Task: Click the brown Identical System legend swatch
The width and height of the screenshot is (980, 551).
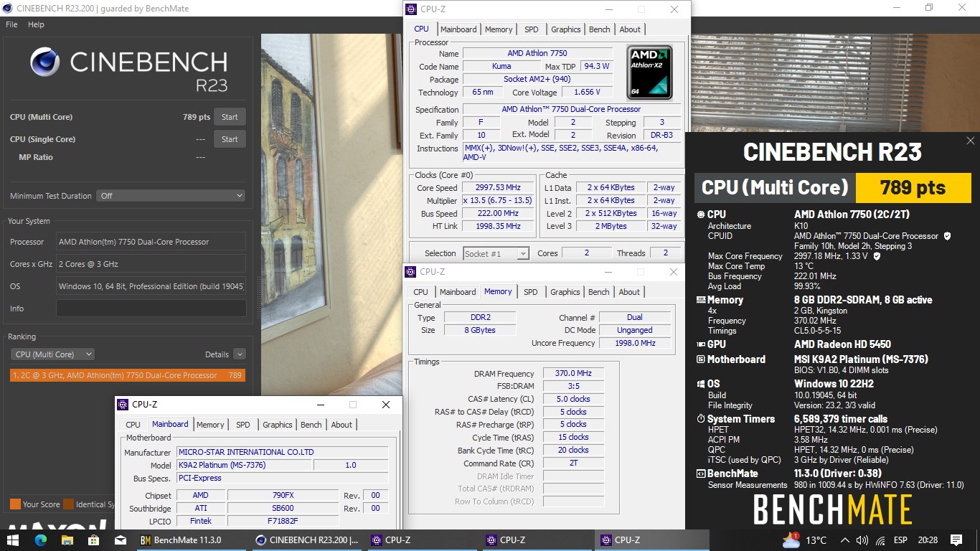Action: tap(68, 504)
